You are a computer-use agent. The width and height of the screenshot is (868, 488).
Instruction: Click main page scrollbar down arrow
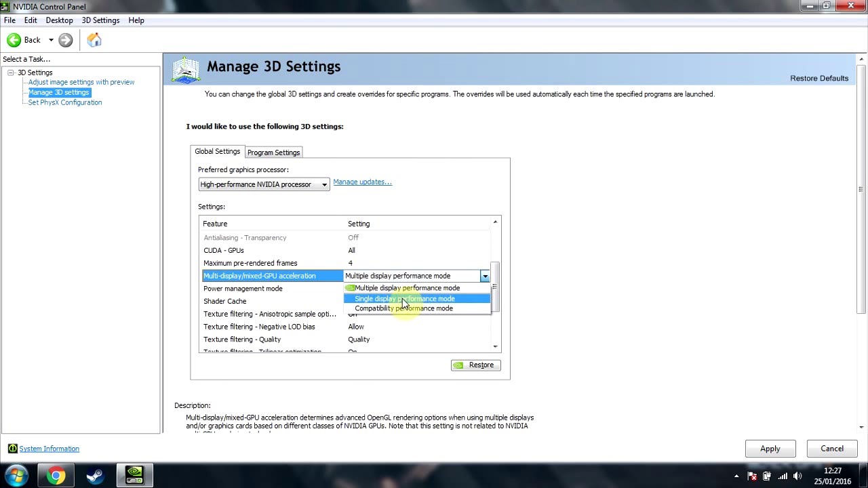pyautogui.click(x=862, y=428)
